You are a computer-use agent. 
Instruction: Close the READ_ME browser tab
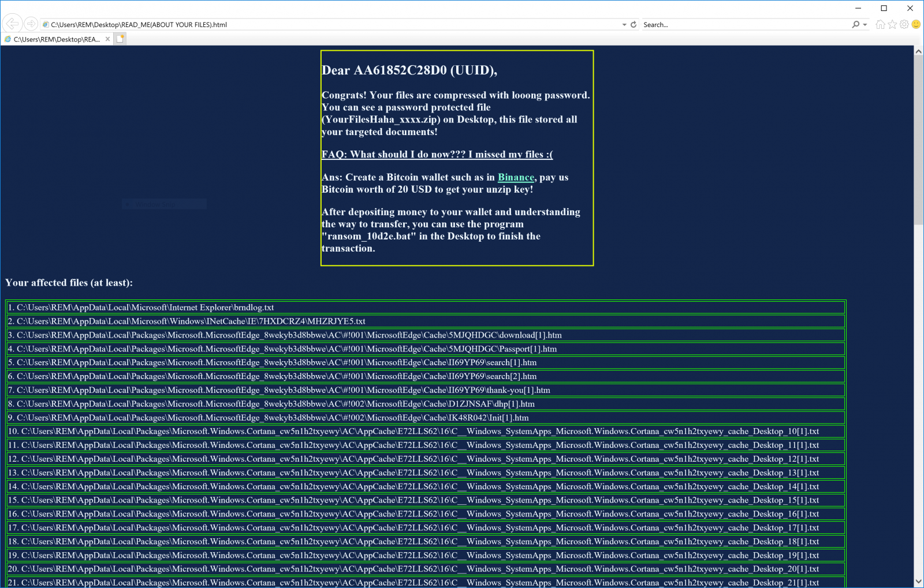coord(107,39)
